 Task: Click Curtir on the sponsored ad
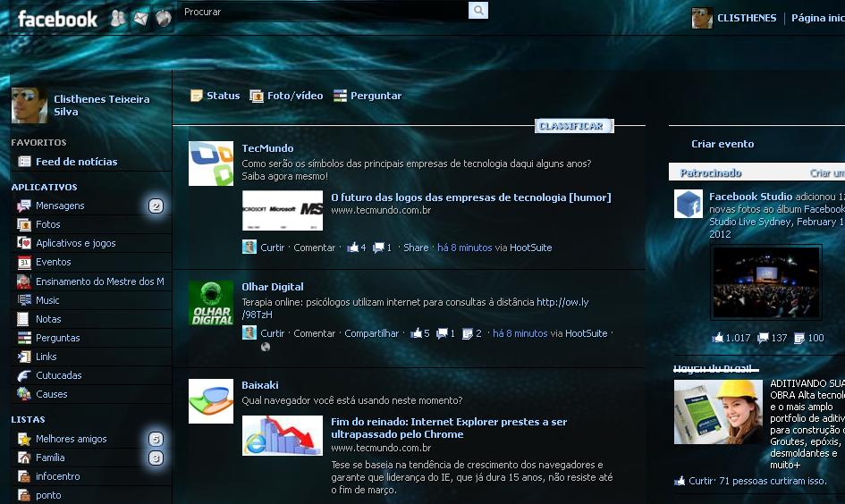(700, 481)
